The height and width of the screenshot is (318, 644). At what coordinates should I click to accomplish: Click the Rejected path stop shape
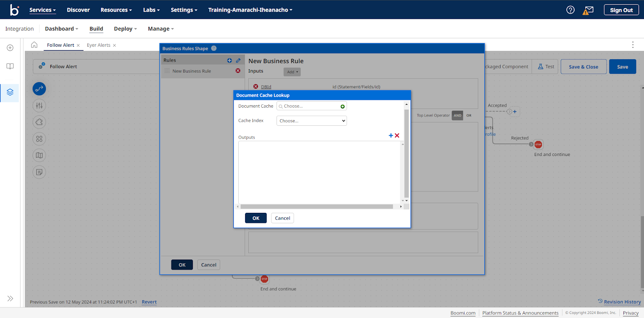[538, 144]
